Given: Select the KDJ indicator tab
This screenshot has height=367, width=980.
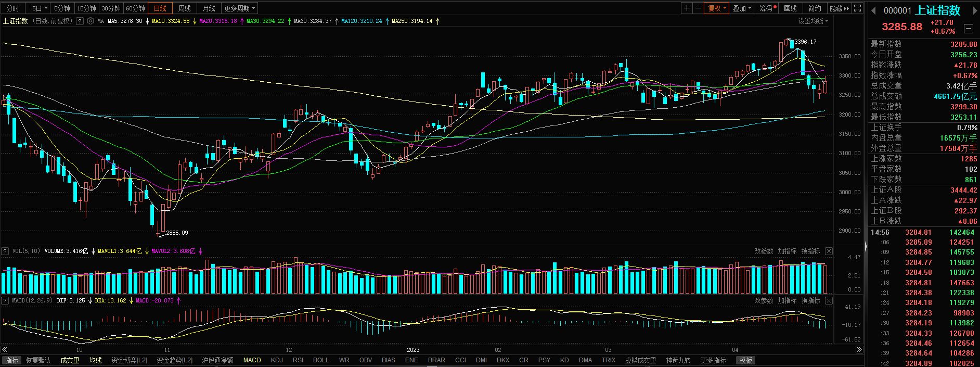Looking at the screenshot, I should tap(277, 360).
